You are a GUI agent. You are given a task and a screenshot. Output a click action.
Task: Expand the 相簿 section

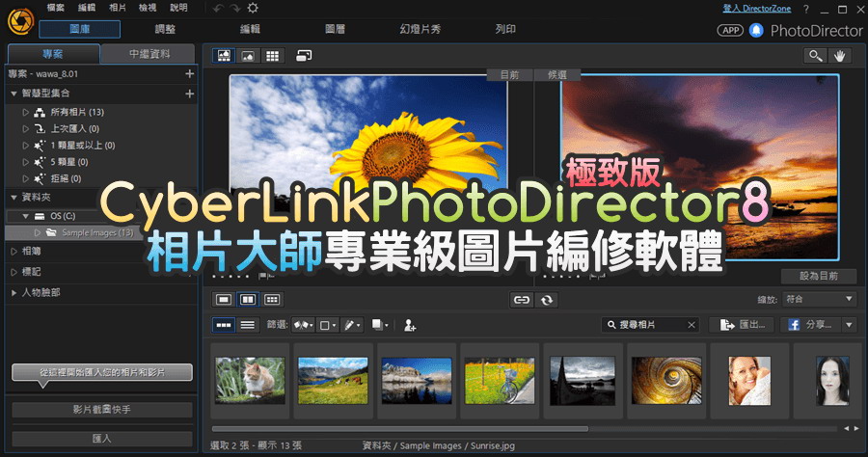tap(14, 252)
